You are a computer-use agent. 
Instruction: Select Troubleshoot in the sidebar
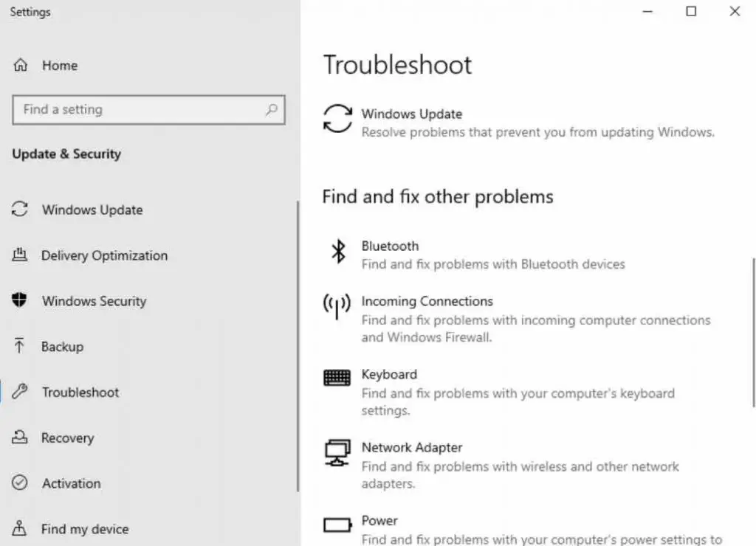80,393
